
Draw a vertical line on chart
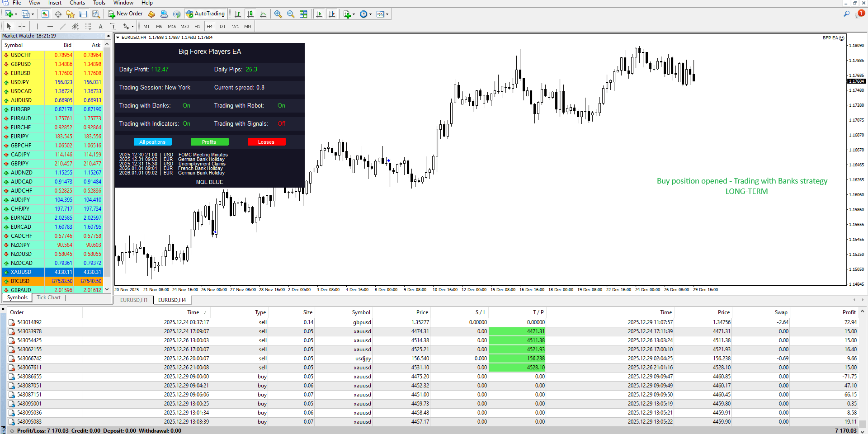coord(37,26)
